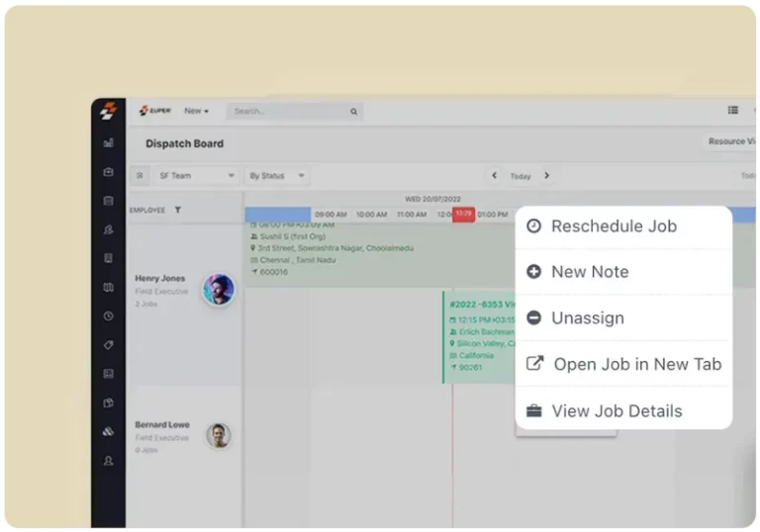Click the 10:00 AM time header

point(371,215)
